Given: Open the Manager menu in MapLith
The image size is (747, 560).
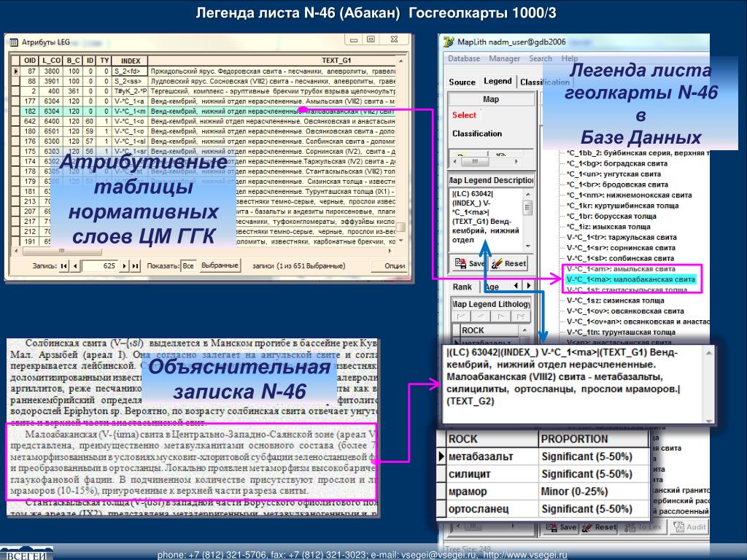Looking at the screenshot, I should (505, 58).
